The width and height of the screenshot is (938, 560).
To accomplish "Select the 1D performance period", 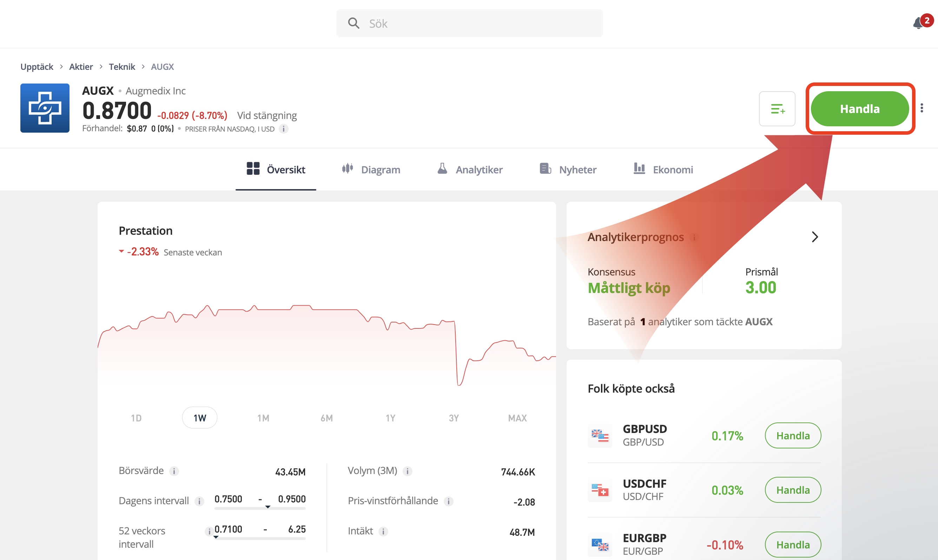I will point(136,418).
